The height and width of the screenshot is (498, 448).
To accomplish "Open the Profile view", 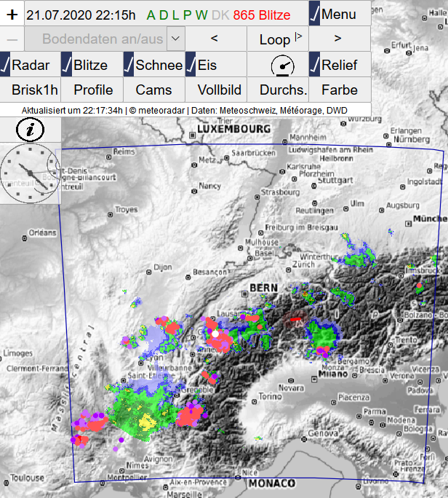I will [92, 90].
